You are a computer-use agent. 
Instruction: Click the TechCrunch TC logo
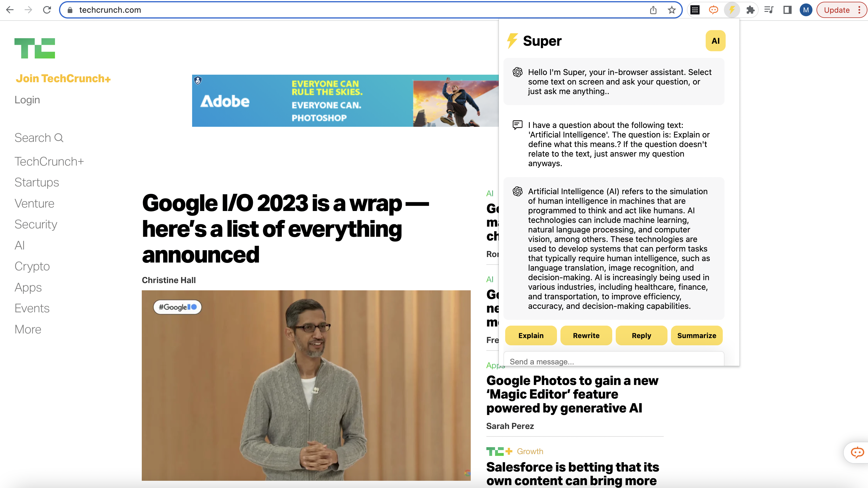[35, 48]
